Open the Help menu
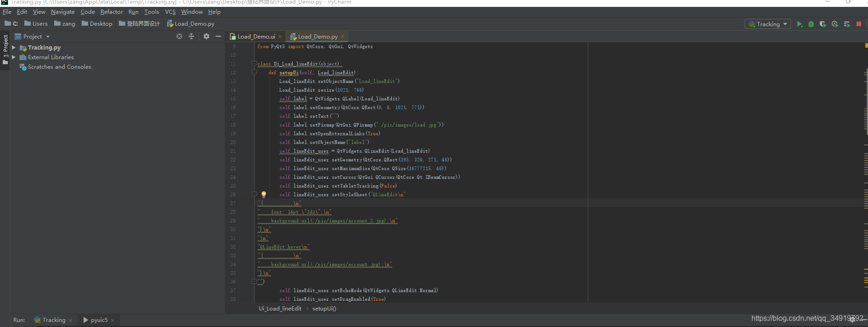Screen dimensions: 868x327 [x=214, y=12]
